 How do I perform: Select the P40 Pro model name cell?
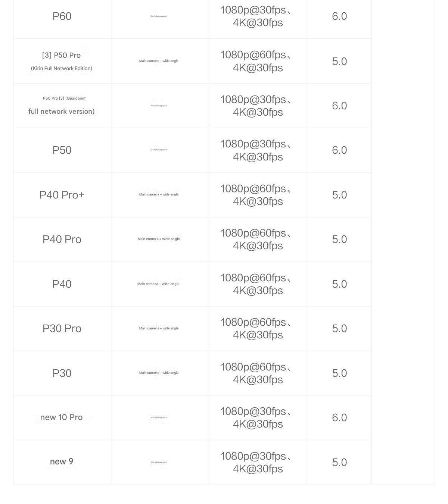tap(62, 239)
